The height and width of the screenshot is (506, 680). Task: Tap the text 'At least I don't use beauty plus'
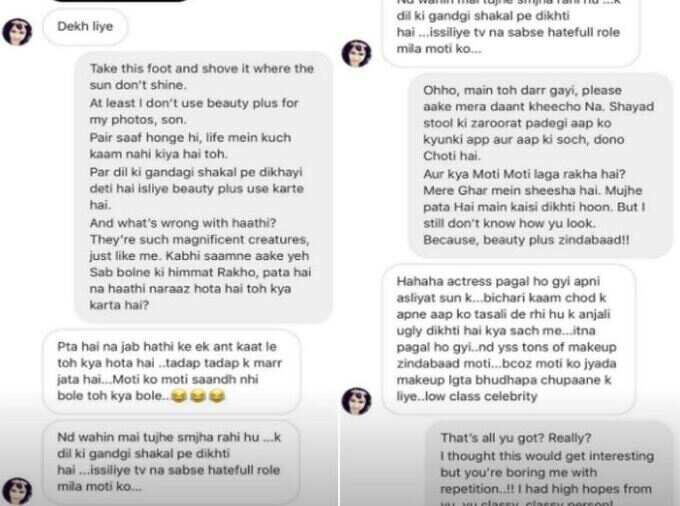(x=194, y=103)
